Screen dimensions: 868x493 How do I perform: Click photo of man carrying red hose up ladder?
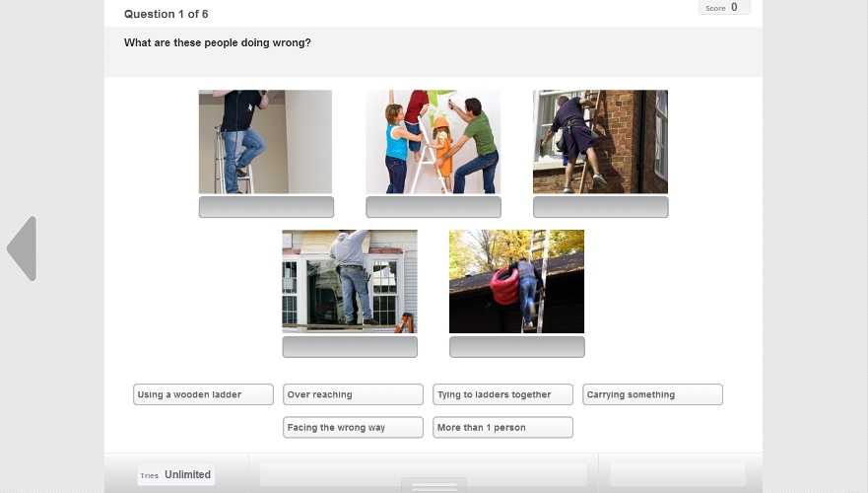point(516,281)
